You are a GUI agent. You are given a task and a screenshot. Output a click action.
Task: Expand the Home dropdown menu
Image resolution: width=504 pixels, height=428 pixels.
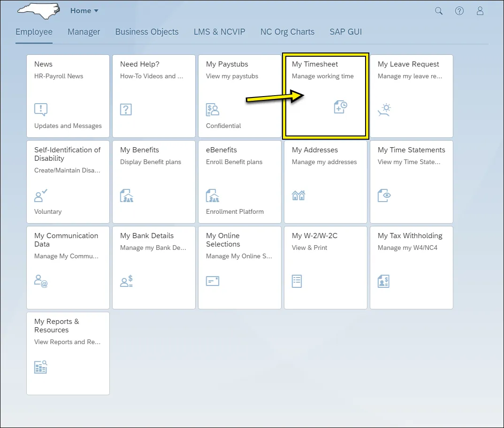click(84, 11)
